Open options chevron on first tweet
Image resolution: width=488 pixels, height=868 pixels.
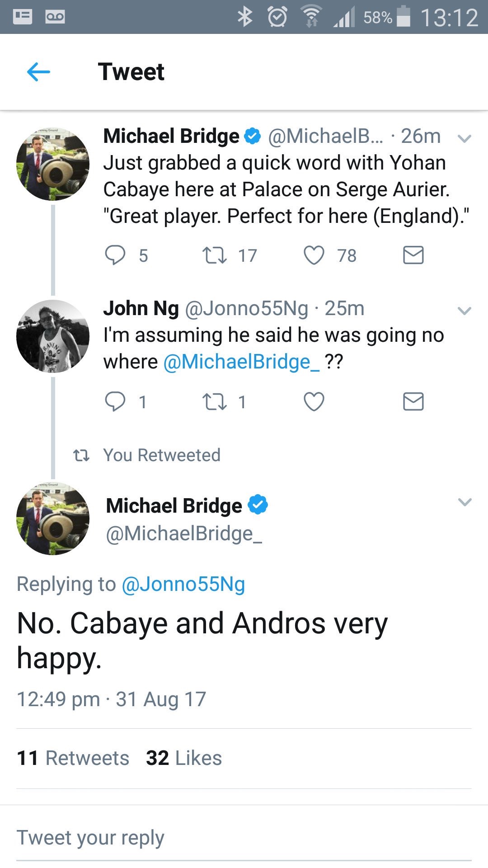(x=465, y=138)
